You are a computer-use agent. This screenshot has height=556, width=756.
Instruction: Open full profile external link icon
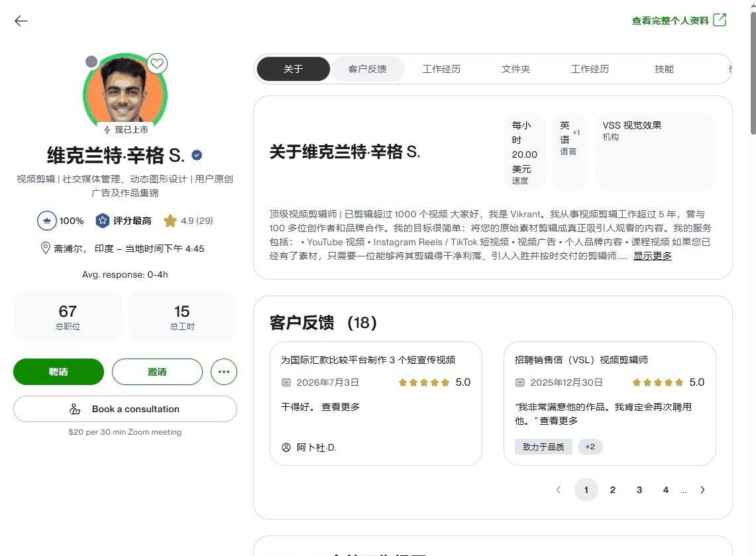tap(720, 20)
